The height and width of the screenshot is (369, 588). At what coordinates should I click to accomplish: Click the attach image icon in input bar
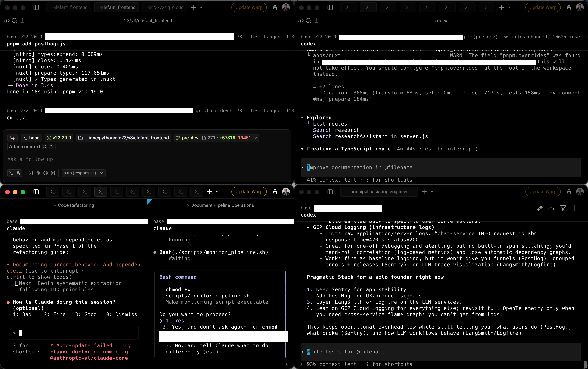53,173
